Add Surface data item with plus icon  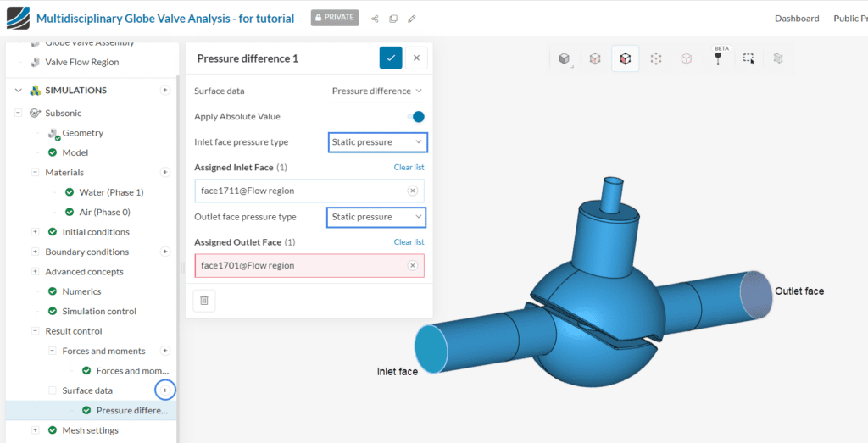pyautogui.click(x=165, y=390)
